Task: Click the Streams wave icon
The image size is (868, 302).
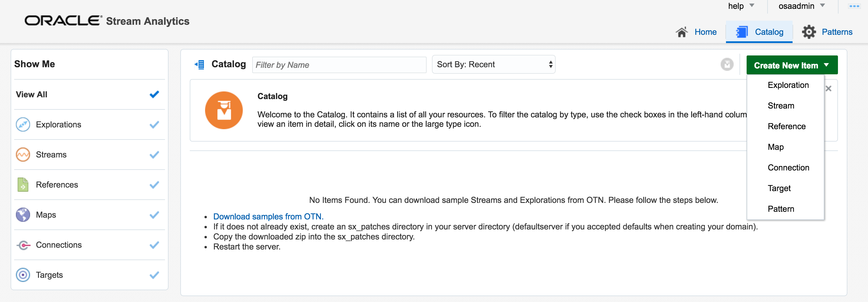Action: point(23,155)
